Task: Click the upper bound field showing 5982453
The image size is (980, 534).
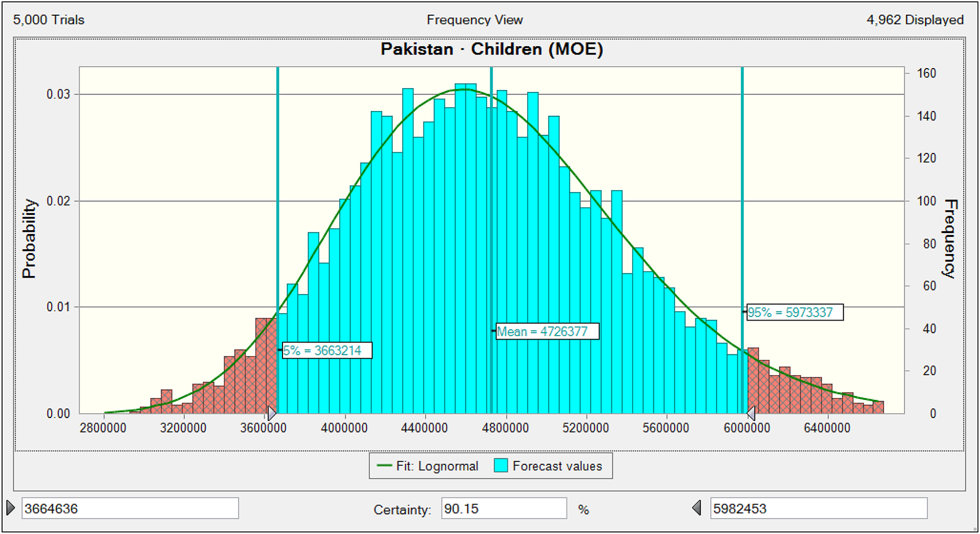Action: 818,508
